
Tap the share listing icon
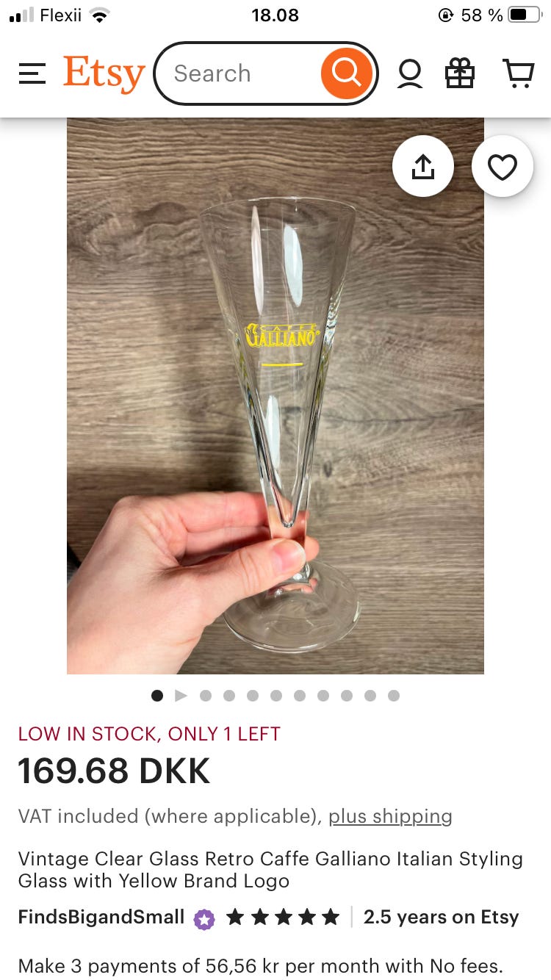click(x=423, y=167)
